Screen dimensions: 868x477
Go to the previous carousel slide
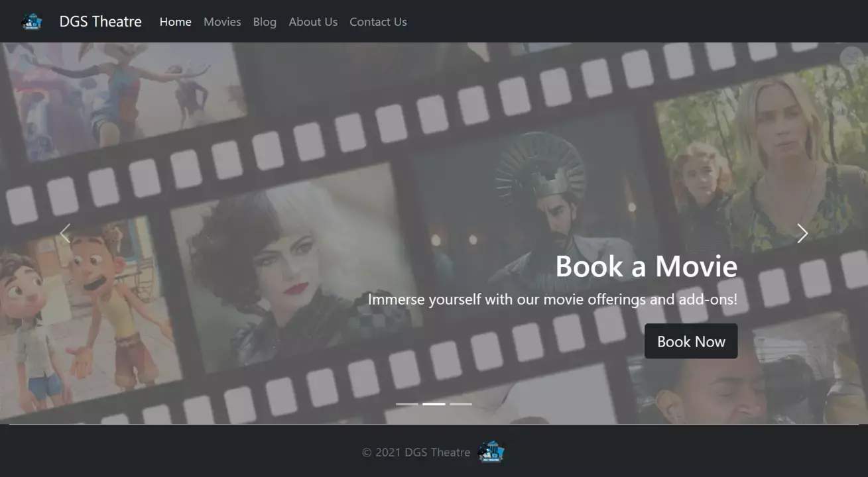[x=65, y=233]
